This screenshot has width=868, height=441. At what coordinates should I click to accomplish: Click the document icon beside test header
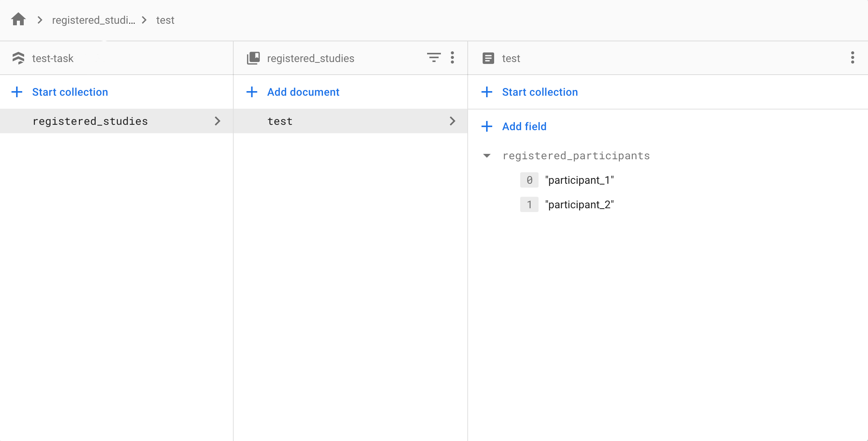click(x=488, y=58)
